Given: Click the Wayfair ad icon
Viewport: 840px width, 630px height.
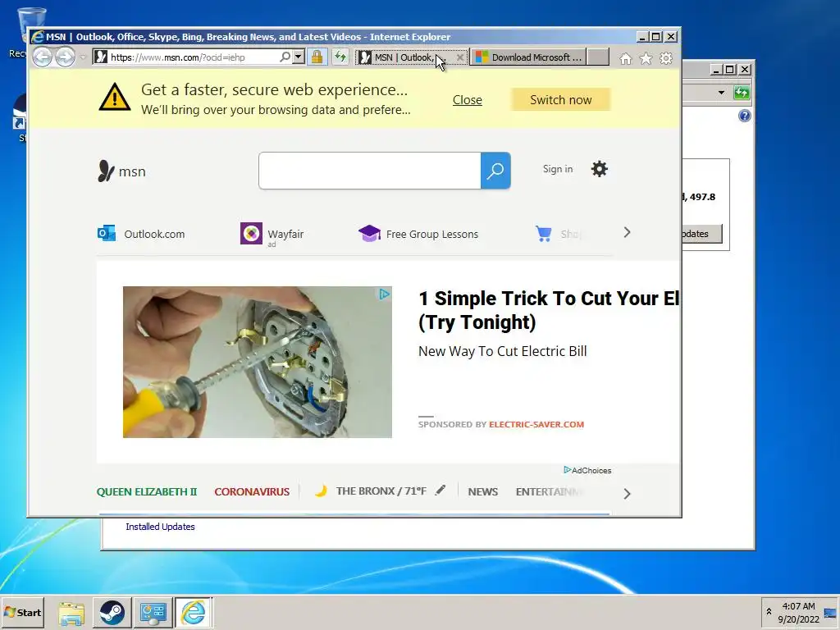Looking at the screenshot, I should click(251, 233).
